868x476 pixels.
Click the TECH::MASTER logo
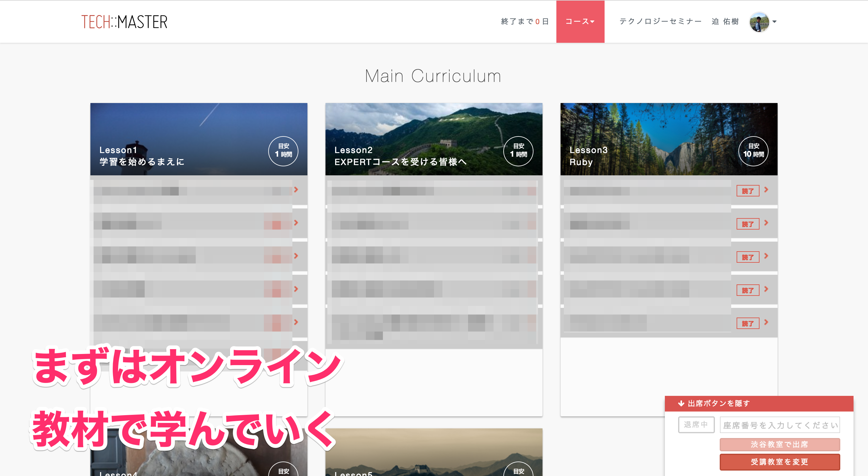[x=124, y=22]
